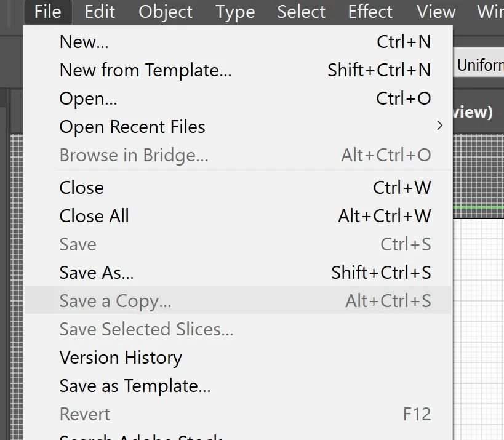
Task: Choose Close to close the document
Action: coord(81,188)
